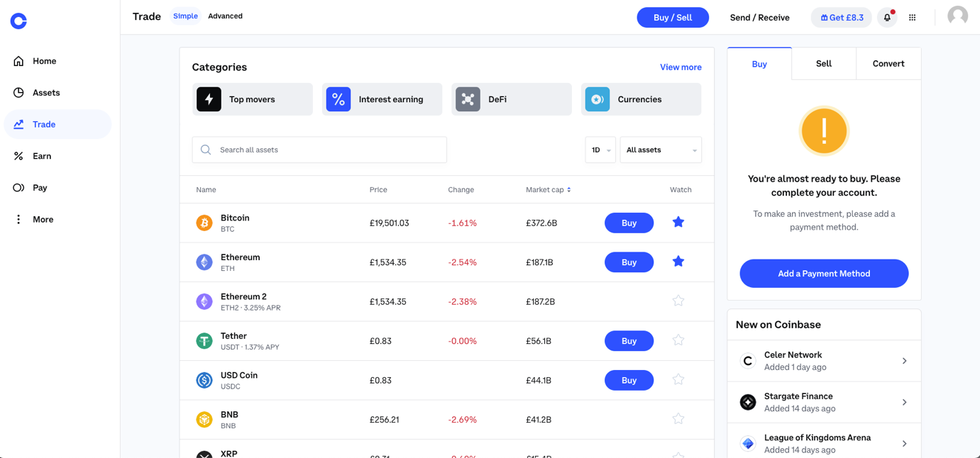Image resolution: width=980 pixels, height=458 pixels.
Task: Select the Convert tab
Action: tap(888, 64)
